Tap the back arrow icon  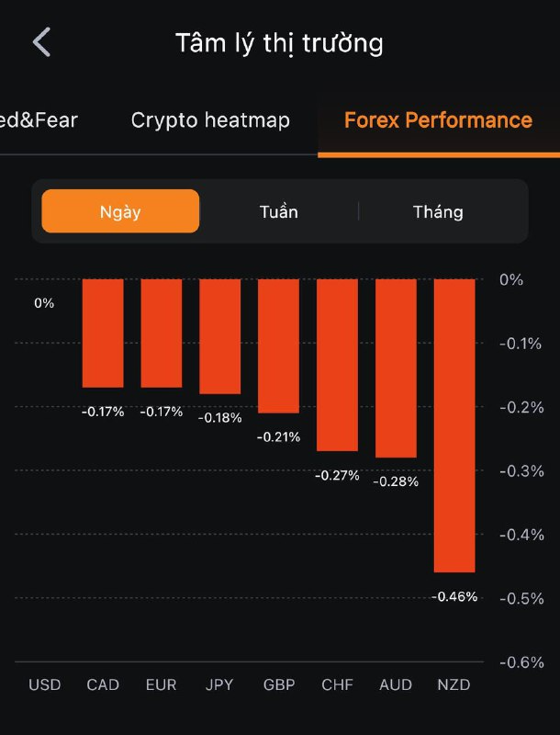tap(42, 42)
